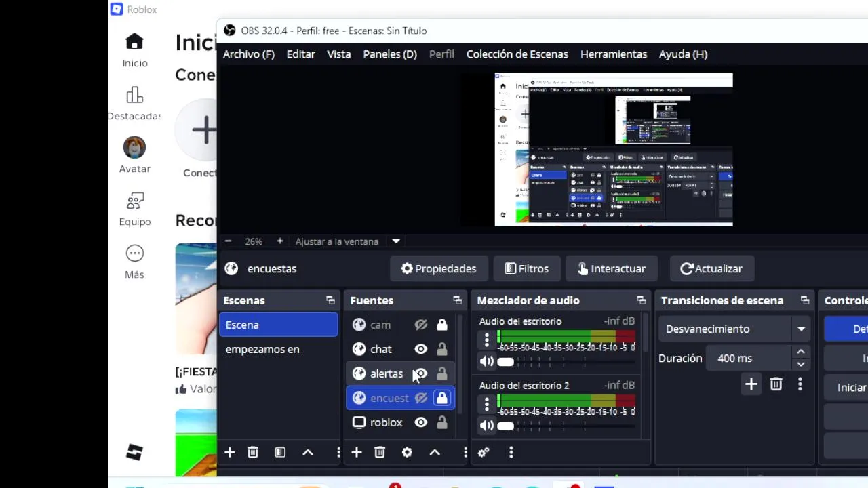Hide the roblox source

pos(421,422)
